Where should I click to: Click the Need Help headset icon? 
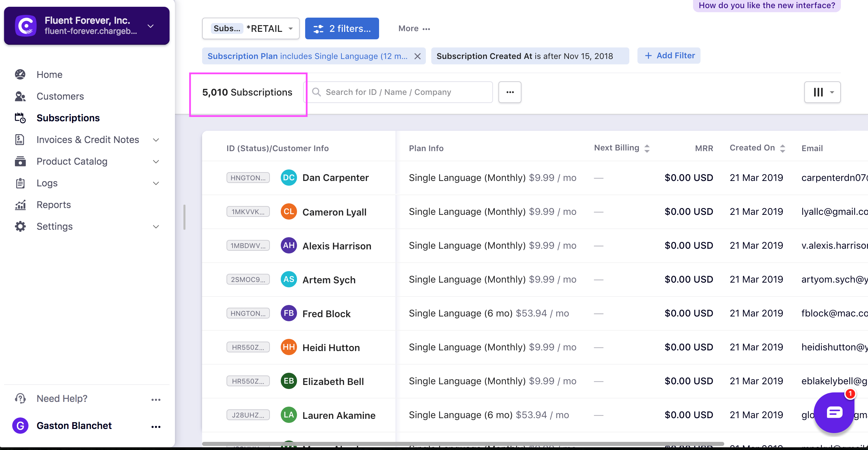click(x=20, y=398)
